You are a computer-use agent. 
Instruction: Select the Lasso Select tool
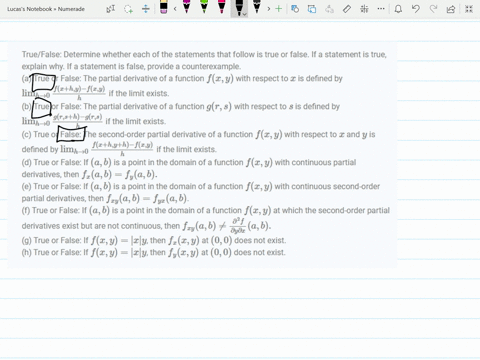click(x=128, y=9)
